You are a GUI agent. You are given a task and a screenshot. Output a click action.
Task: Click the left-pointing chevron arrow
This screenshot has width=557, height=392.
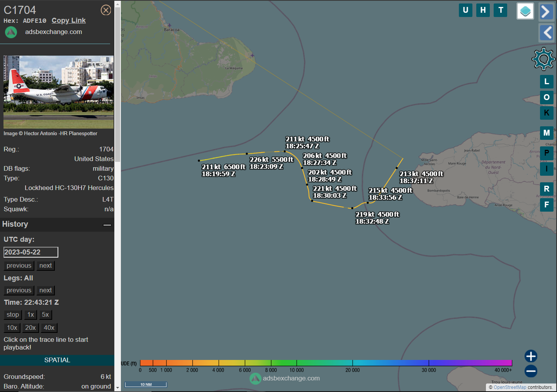point(546,32)
